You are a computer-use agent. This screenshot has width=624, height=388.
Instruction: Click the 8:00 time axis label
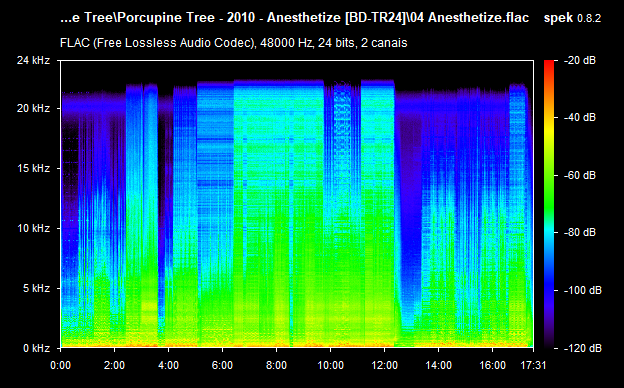coord(276,365)
